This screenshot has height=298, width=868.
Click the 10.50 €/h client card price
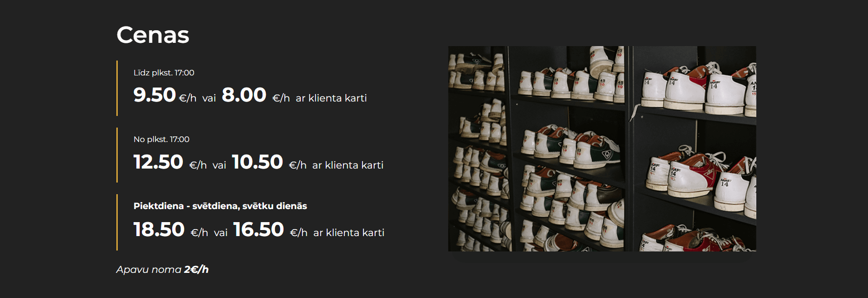point(269,163)
